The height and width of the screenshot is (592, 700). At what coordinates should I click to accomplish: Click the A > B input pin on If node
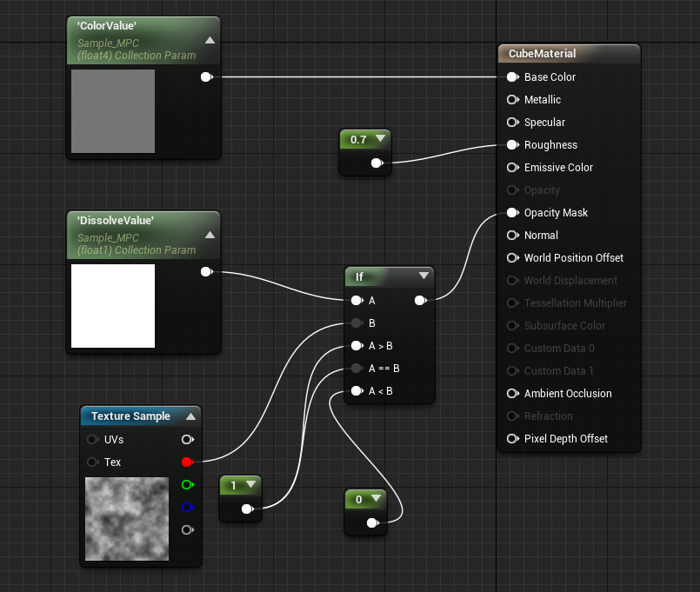click(x=357, y=346)
